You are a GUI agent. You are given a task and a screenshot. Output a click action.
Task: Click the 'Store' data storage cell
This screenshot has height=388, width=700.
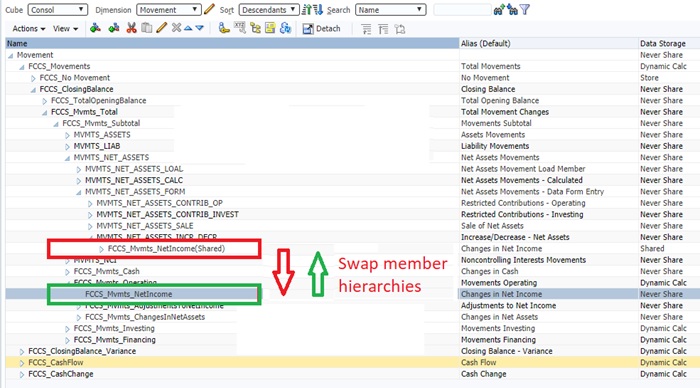(x=649, y=78)
